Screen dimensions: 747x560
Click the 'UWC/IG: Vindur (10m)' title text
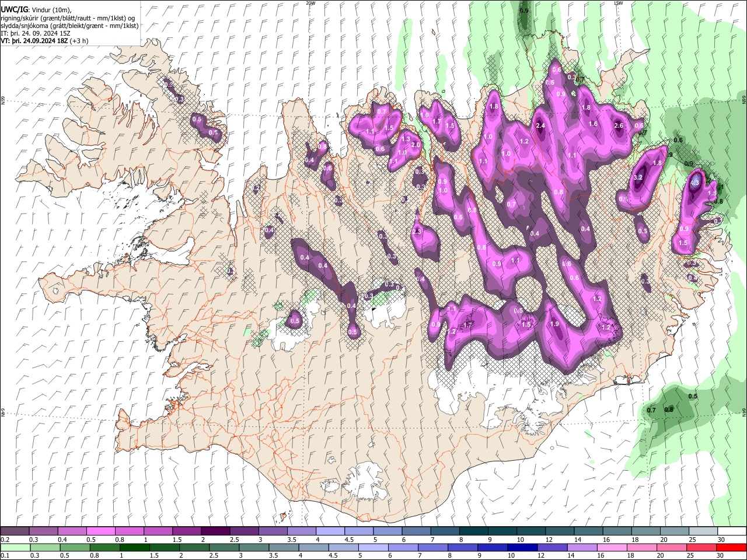(36, 10)
